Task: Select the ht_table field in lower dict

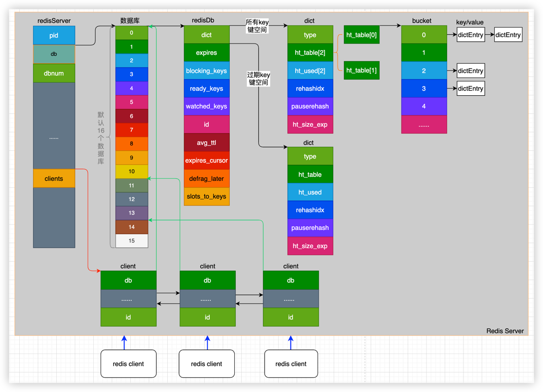Action: click(310, 174)
